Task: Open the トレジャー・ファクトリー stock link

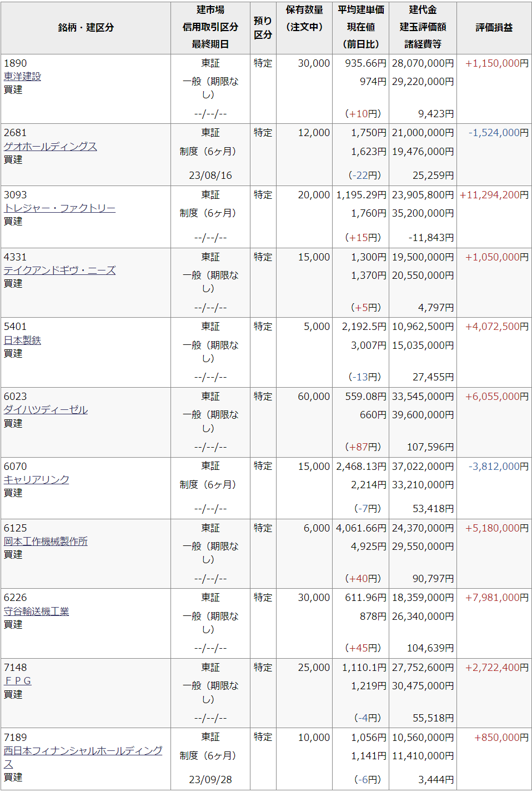Action: tap(59, 208)
